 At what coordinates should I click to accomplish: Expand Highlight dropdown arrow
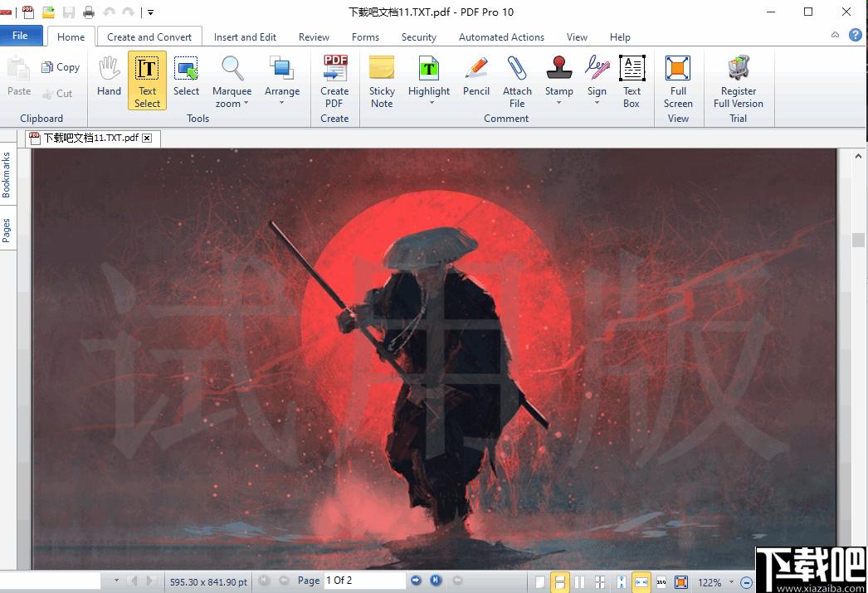click(x=432, y=102)
